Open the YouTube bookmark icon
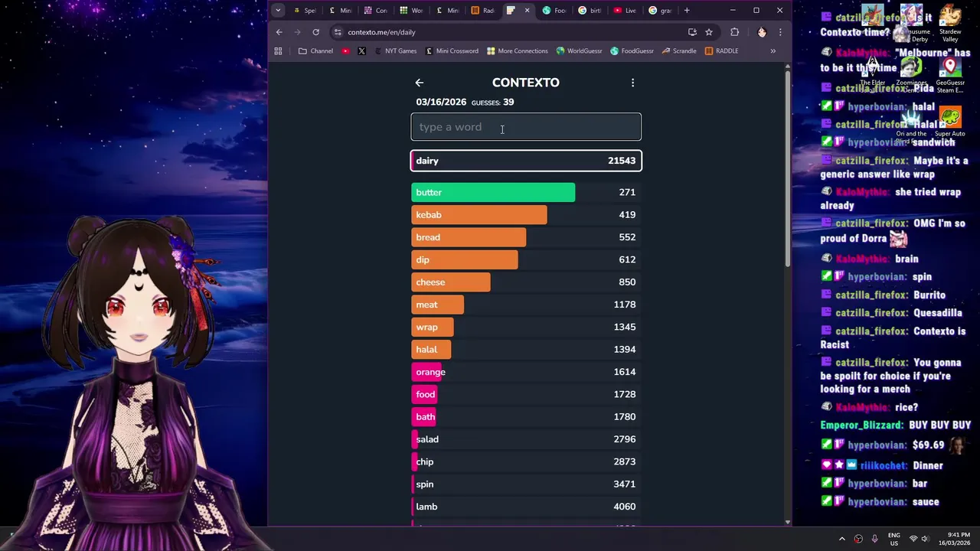Viewport: 980px width, 551px height. click(346, 51)
